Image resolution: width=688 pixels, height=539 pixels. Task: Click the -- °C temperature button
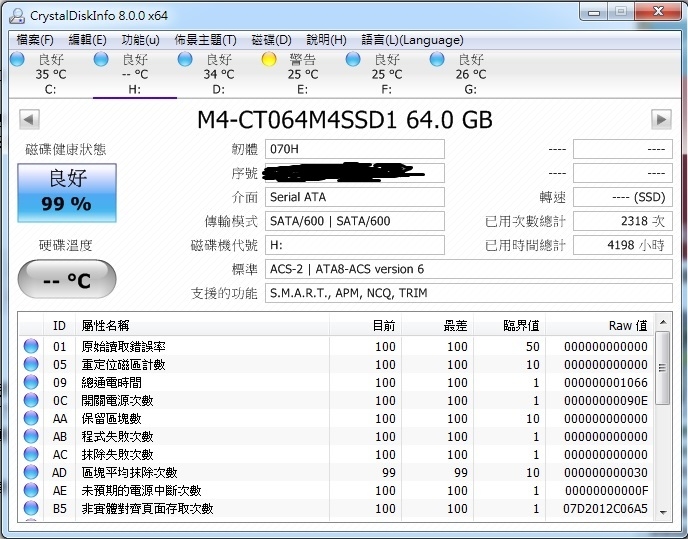[x=67, y=279]
